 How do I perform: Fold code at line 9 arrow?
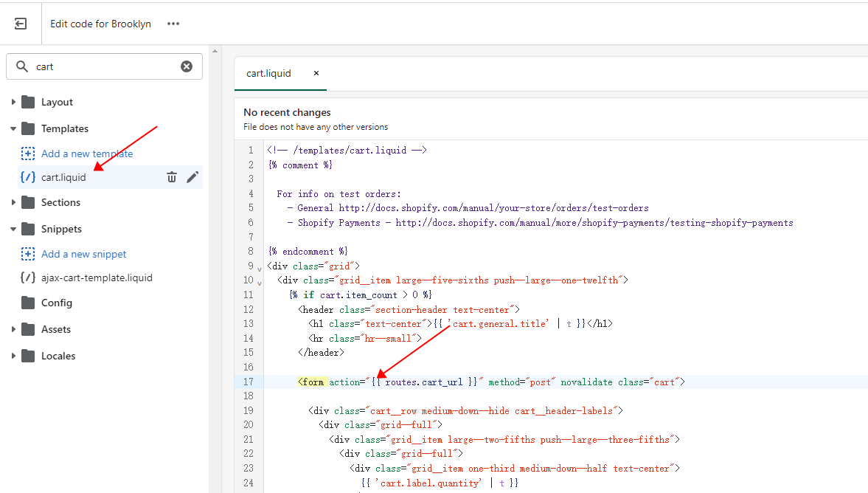(259, 267)
